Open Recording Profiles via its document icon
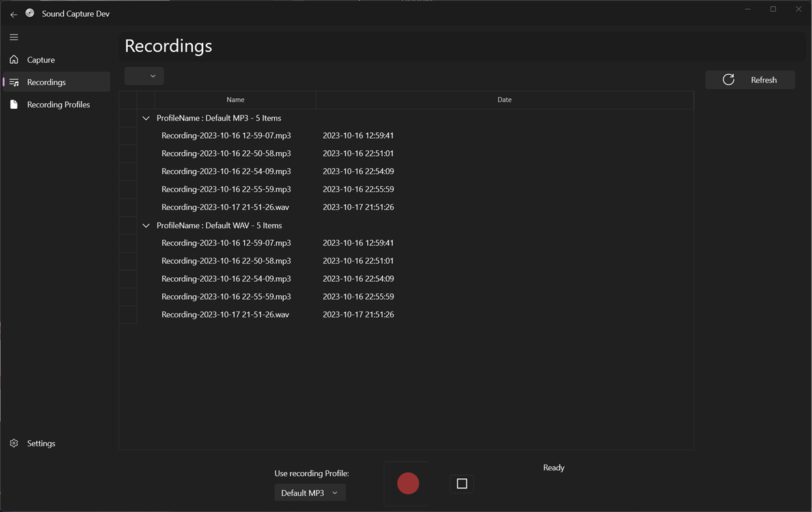 pyautogui.click(x=14, y=104)
